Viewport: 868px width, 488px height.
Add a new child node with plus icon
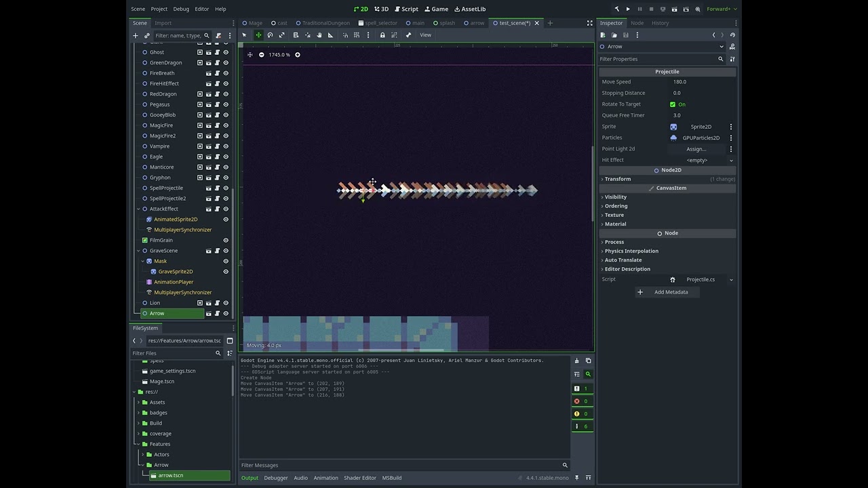(136, 35)
